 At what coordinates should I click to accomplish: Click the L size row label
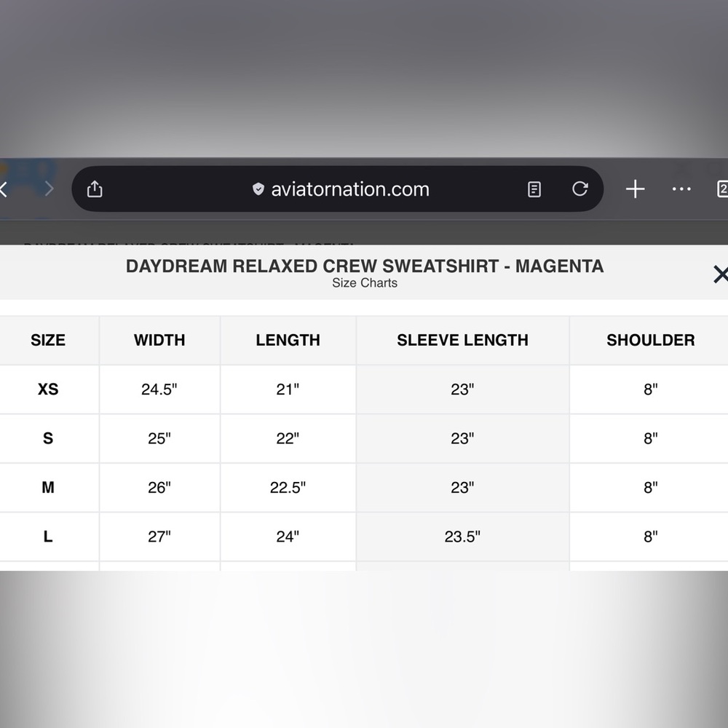(48, 537)
